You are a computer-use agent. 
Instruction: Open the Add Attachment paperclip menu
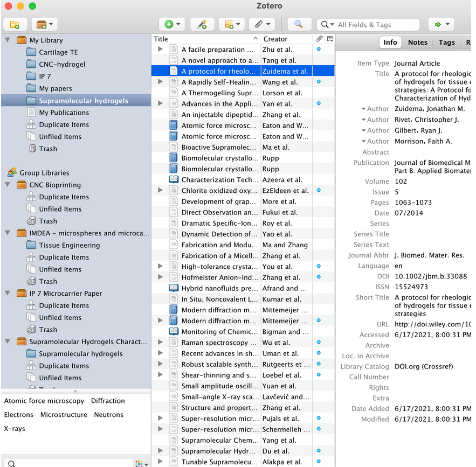[262, 25]
